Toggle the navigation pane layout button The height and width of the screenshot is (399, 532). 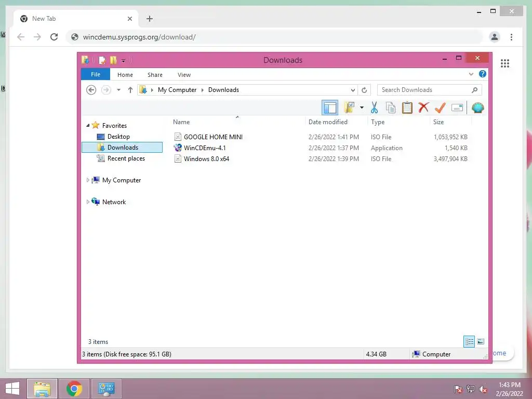click(330, 108)
